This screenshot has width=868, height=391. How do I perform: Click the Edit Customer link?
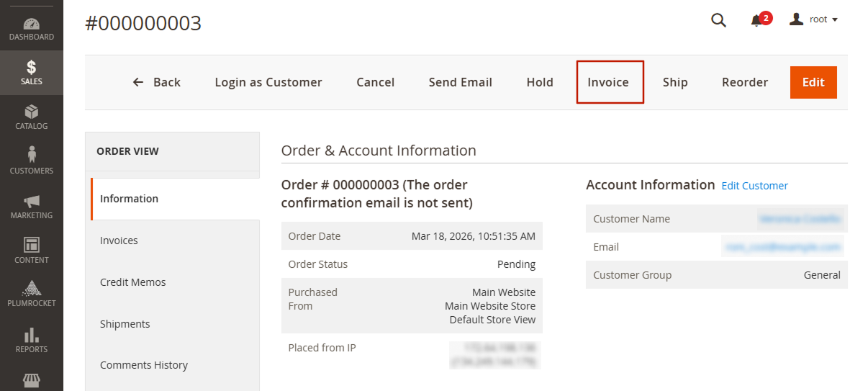tap(755, 186)
